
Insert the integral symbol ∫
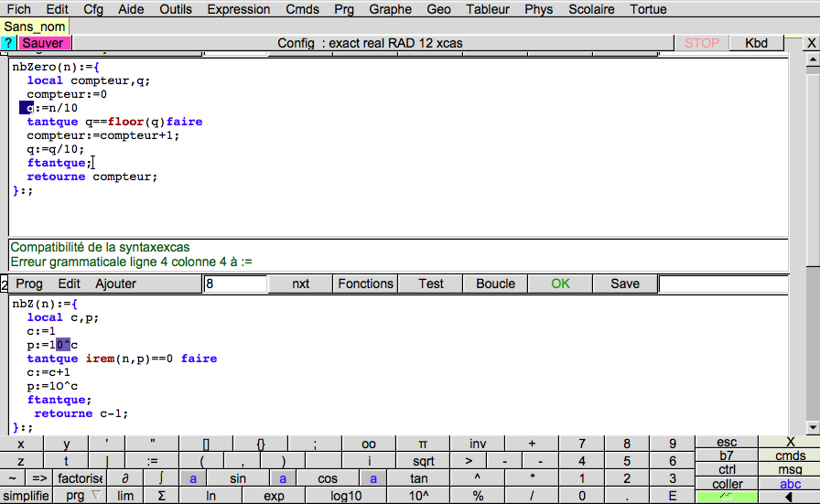161,478
